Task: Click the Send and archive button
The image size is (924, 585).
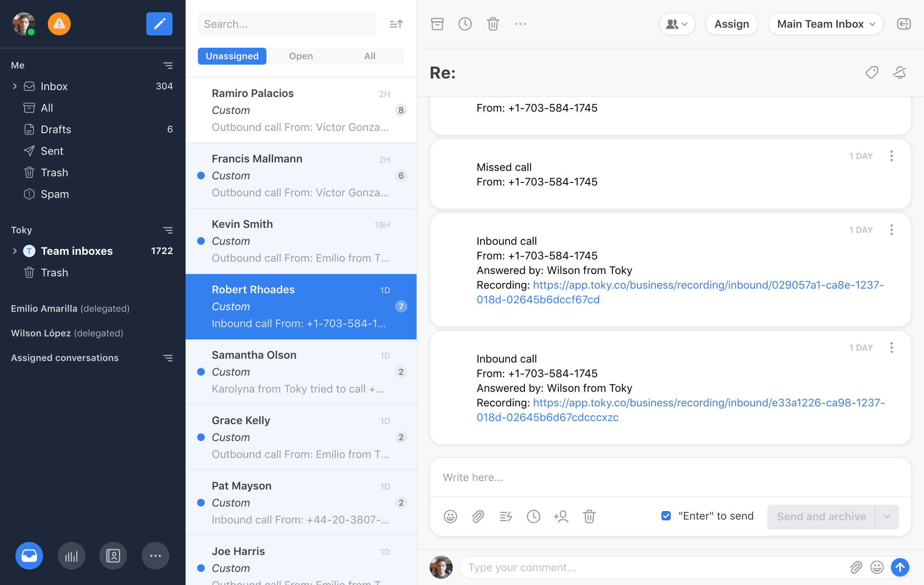Action: [820, 516]
